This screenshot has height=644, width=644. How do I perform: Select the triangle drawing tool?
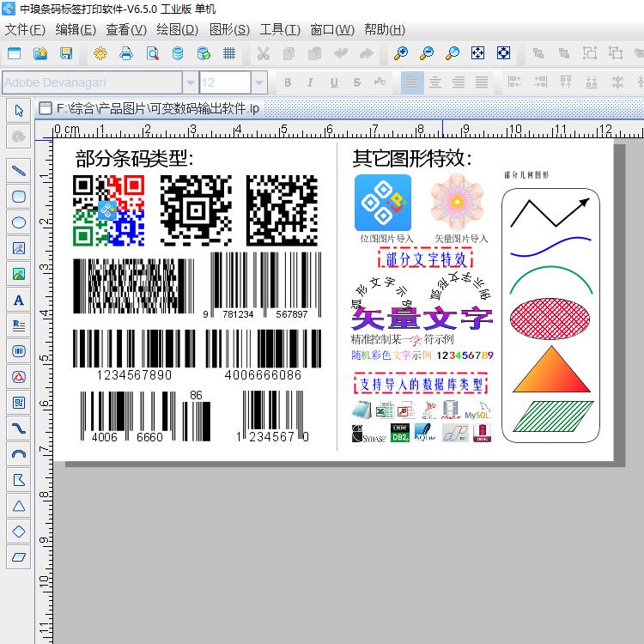pos(19,506)
